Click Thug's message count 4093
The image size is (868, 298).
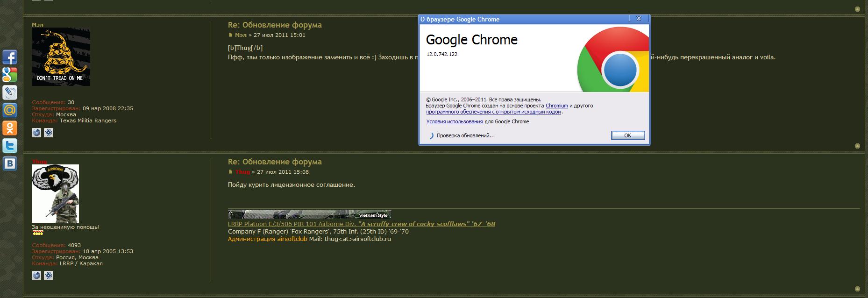coord(74,245)
